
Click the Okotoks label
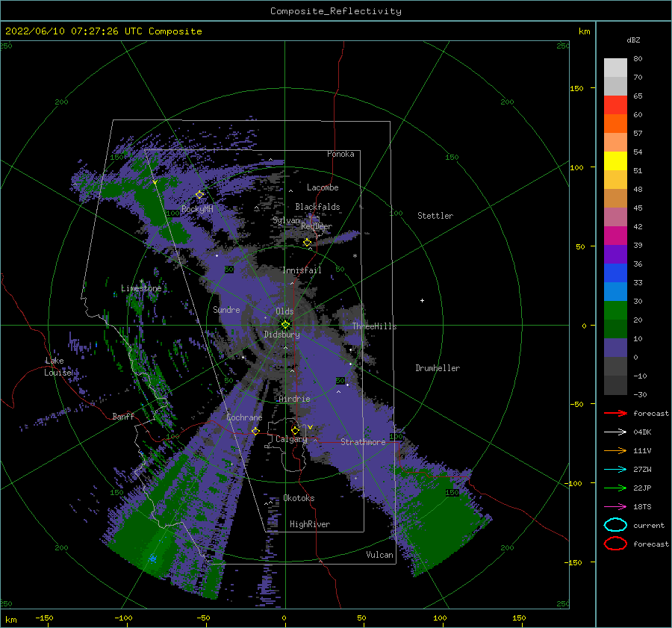tap(299, 498)
